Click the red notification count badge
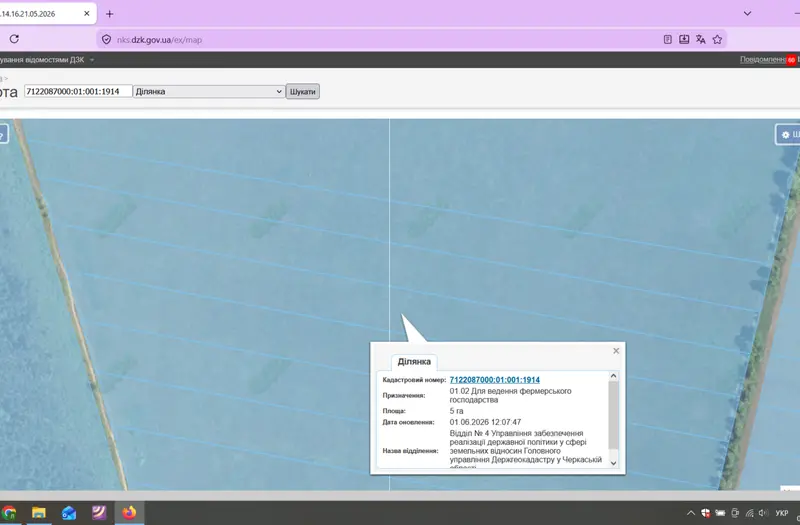800x525 pixels. (791, 60)
